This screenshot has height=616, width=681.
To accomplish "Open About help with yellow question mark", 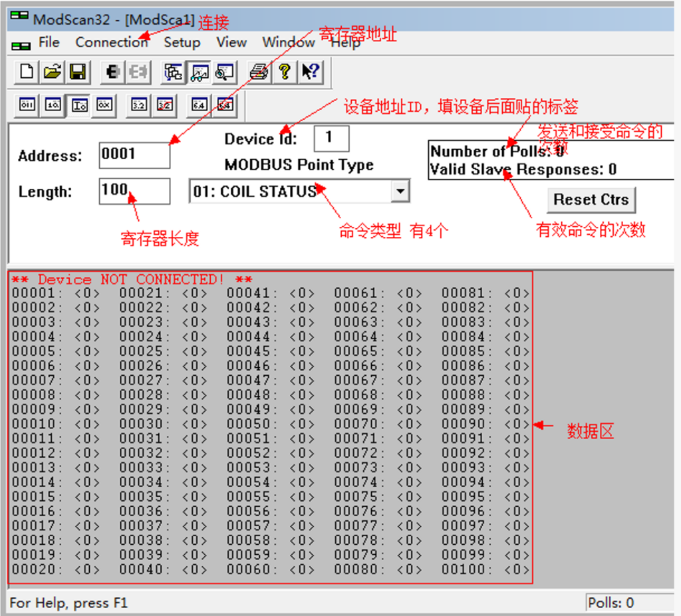I will [x=285, y=72].
